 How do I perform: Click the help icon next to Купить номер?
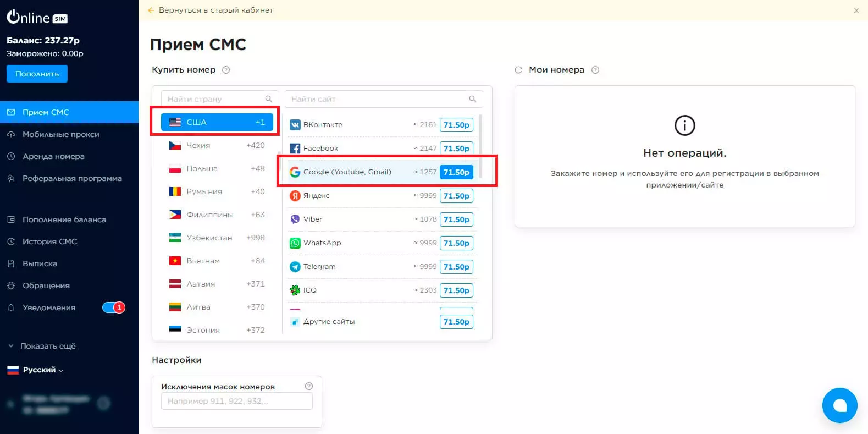226,70
